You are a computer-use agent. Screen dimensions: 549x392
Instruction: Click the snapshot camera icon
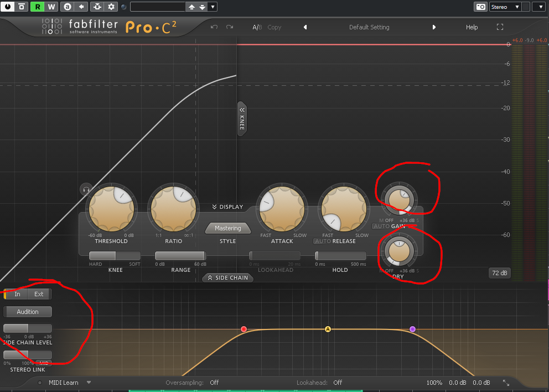[481, 7]
